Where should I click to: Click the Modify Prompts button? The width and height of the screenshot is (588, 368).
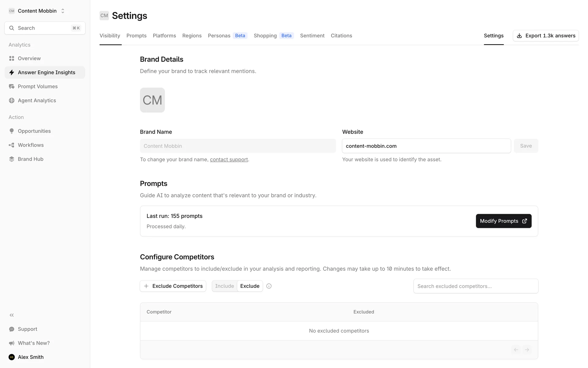(503, 221)
